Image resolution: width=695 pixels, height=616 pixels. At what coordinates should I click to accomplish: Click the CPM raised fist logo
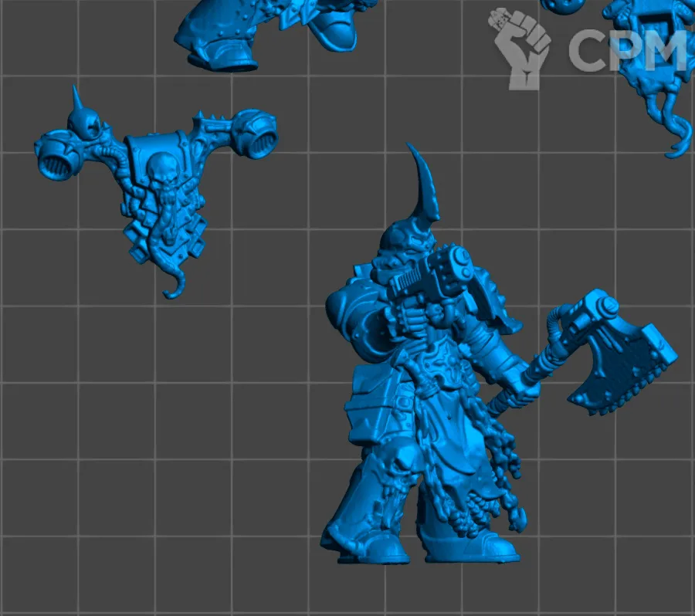point(523,48)
